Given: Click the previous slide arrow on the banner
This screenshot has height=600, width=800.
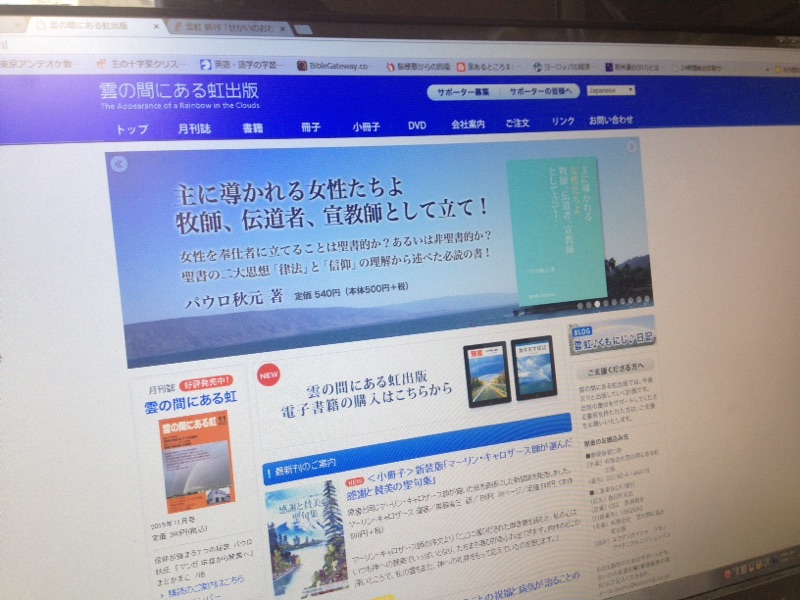Looking at the screenshot, I should 119,164.
